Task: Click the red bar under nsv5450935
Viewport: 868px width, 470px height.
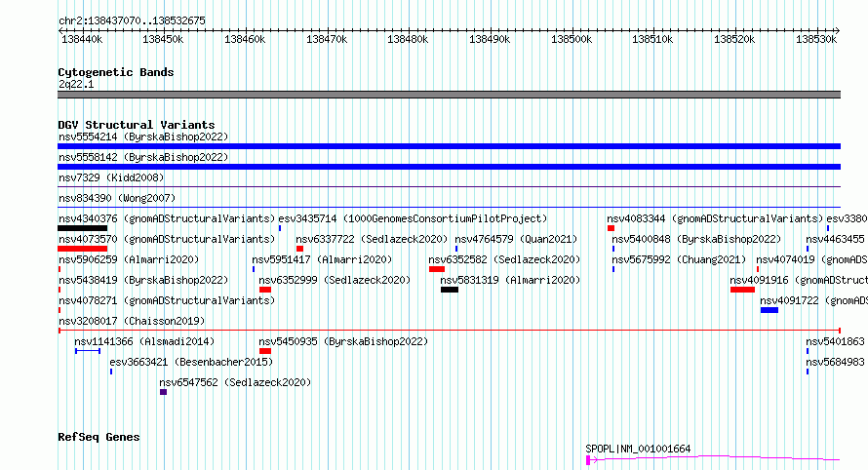Action: (x=265, y=351)
